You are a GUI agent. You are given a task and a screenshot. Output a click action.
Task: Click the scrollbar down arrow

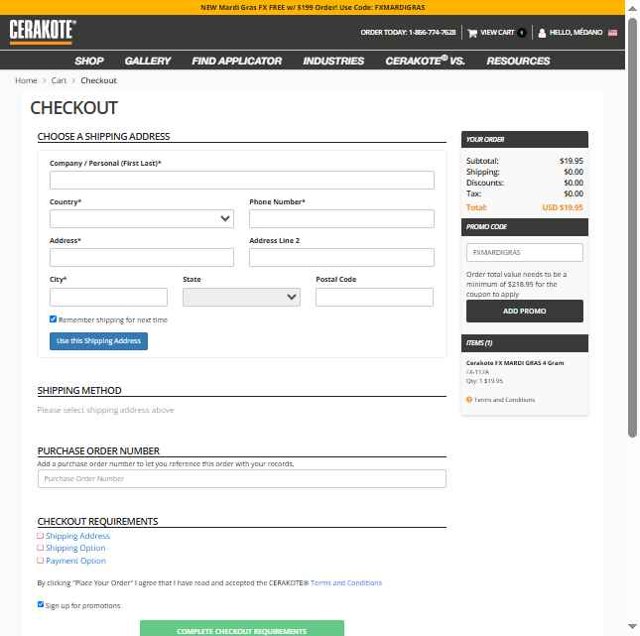pos(632,626)
